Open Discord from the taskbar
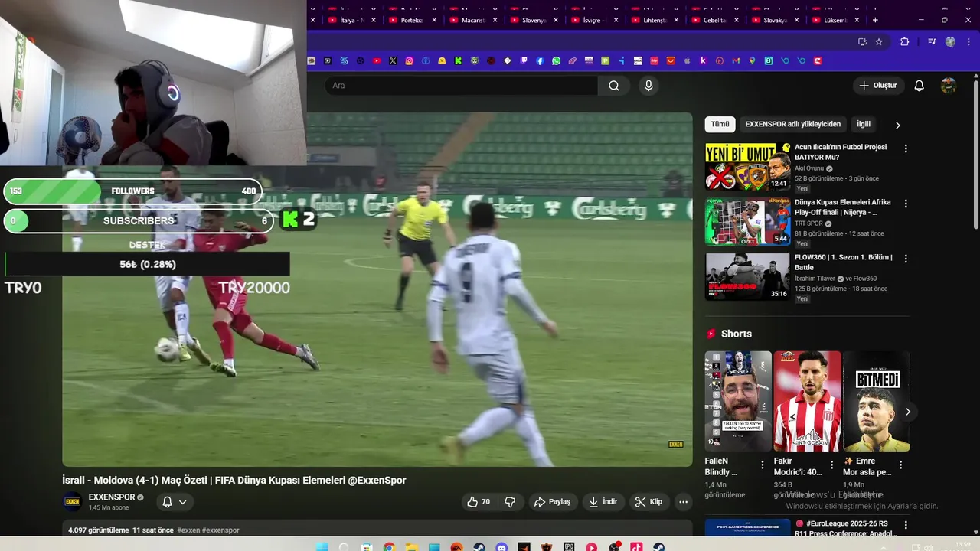Viewport: 980px width, 551px height. coord(501,548)
